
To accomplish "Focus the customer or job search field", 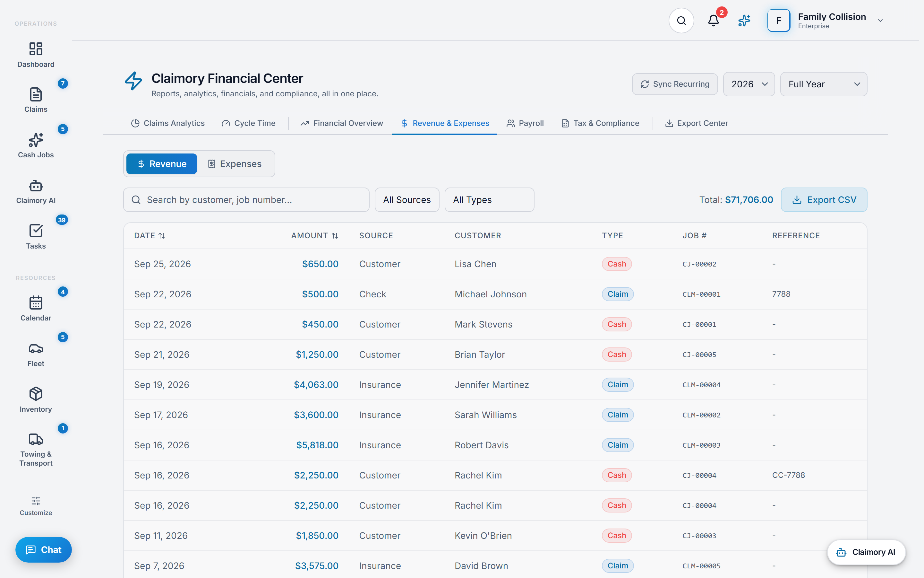I will 246,200.
